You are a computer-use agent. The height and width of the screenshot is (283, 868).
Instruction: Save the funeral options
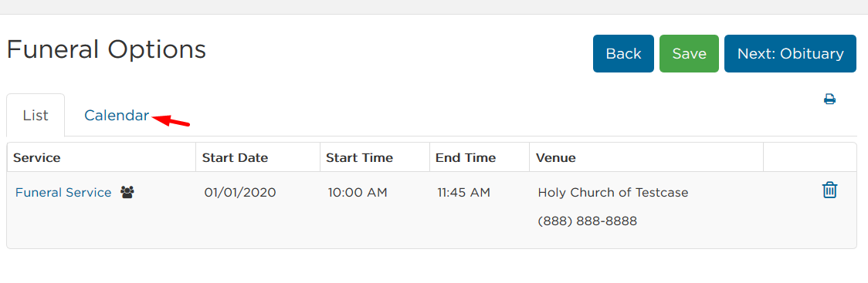click(x=689, y=54)
